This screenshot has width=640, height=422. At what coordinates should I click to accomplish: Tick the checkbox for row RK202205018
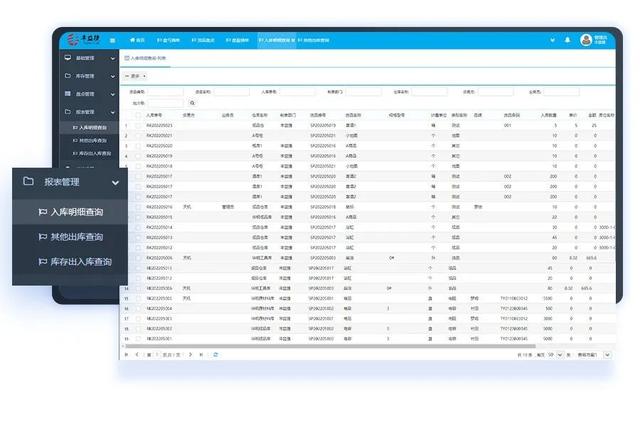138,166
